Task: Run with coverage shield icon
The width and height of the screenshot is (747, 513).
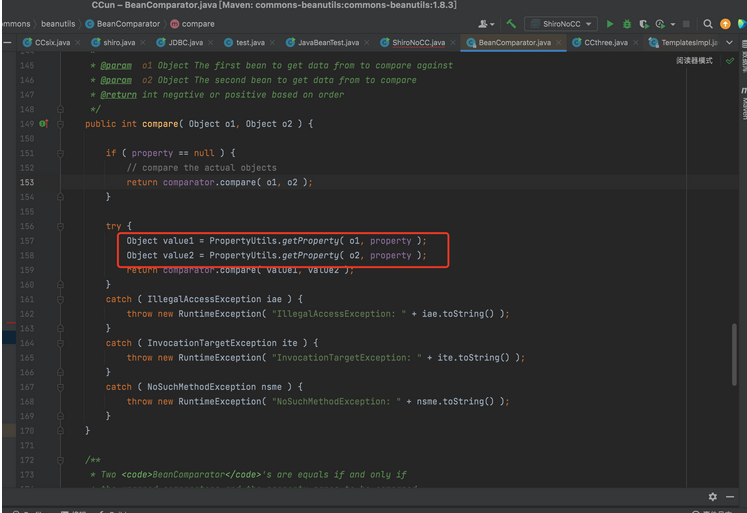Action: 644,24
